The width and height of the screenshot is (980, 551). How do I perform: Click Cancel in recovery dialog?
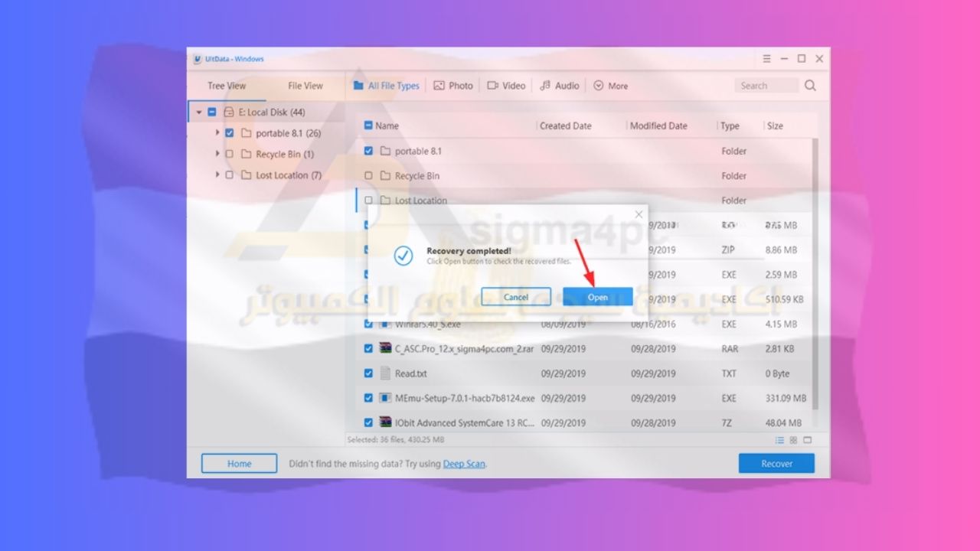click(x=516, y=297)
